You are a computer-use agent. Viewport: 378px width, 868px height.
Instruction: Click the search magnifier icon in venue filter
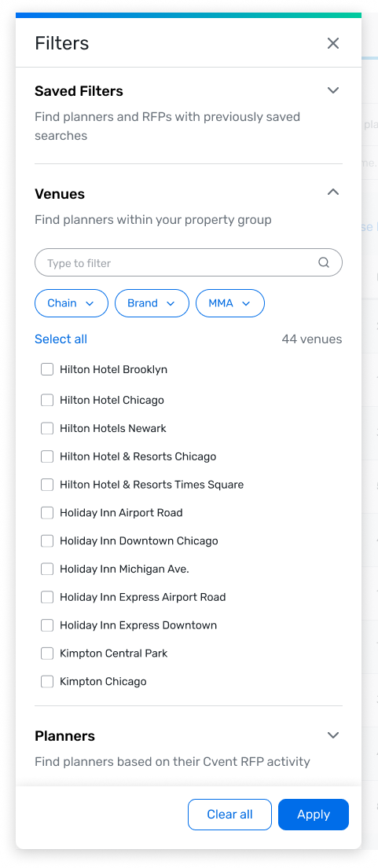(x=324, y=262)
